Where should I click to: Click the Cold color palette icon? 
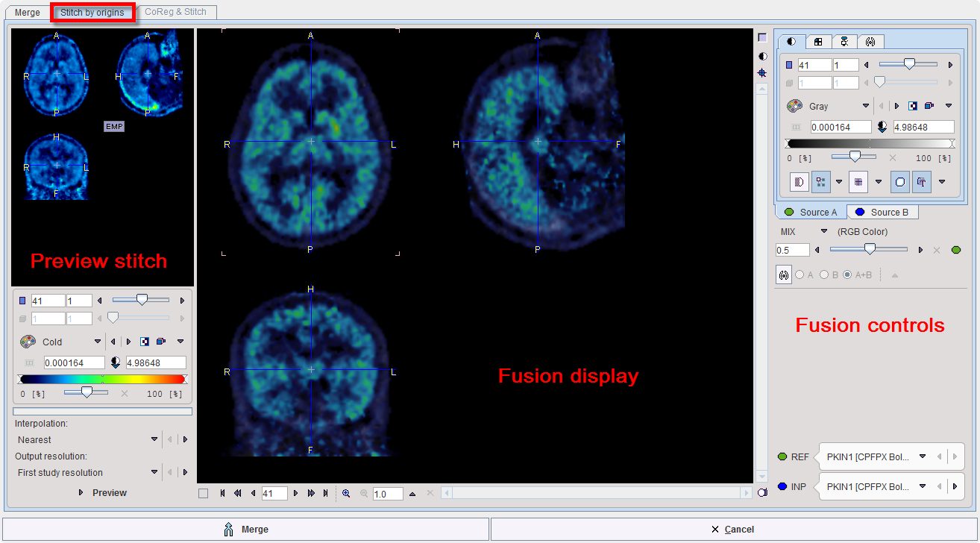tap(28, 342)
